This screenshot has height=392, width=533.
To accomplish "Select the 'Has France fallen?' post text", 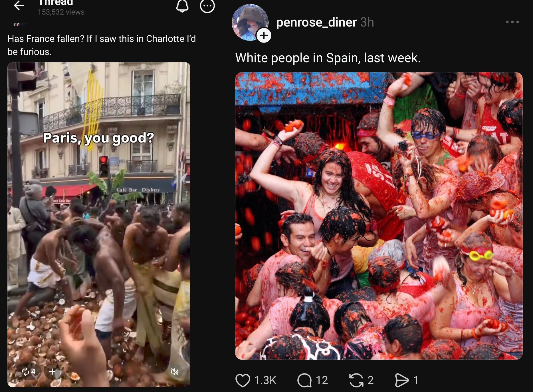I will pos(102,45).
